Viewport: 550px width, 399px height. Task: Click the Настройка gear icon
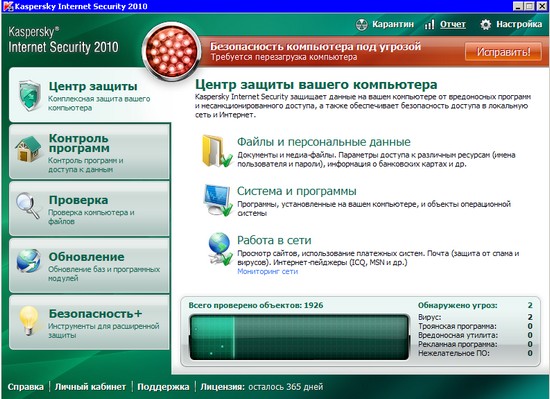[486, 25]
